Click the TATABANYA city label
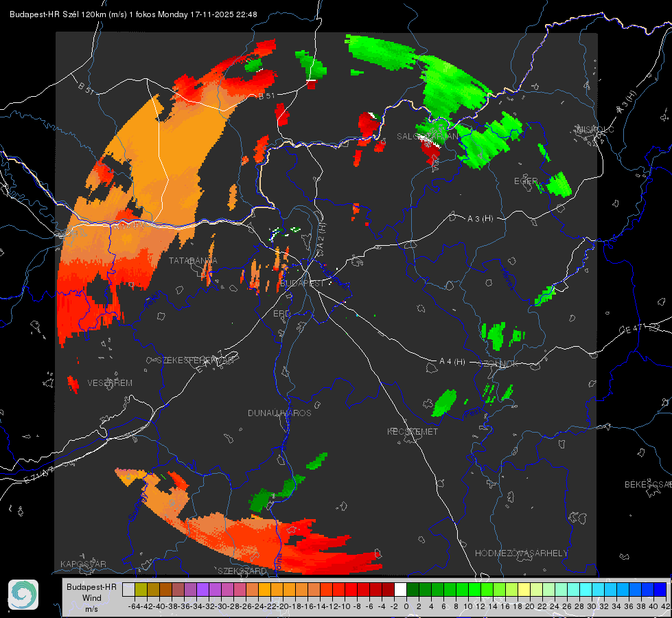This screenshot has height=618, width=672. [x=193, y=261]
